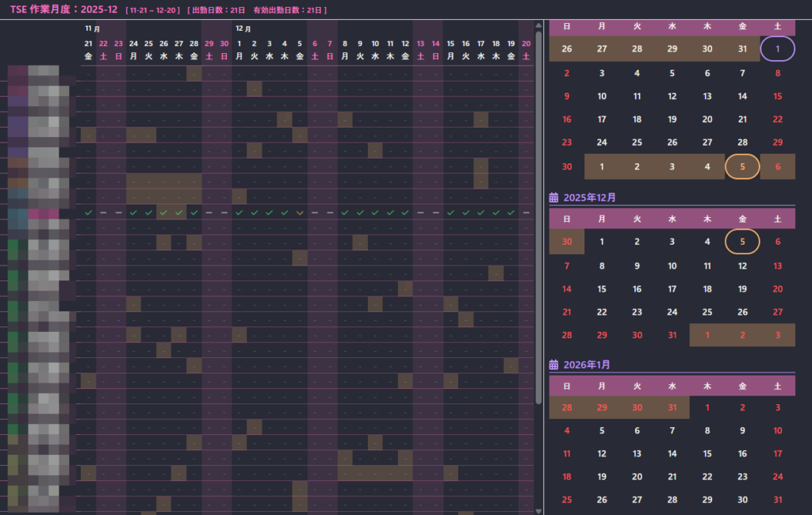Screen dimensions: 812x515
Task: Click the green checkmark under November 21
Action: 88,212
